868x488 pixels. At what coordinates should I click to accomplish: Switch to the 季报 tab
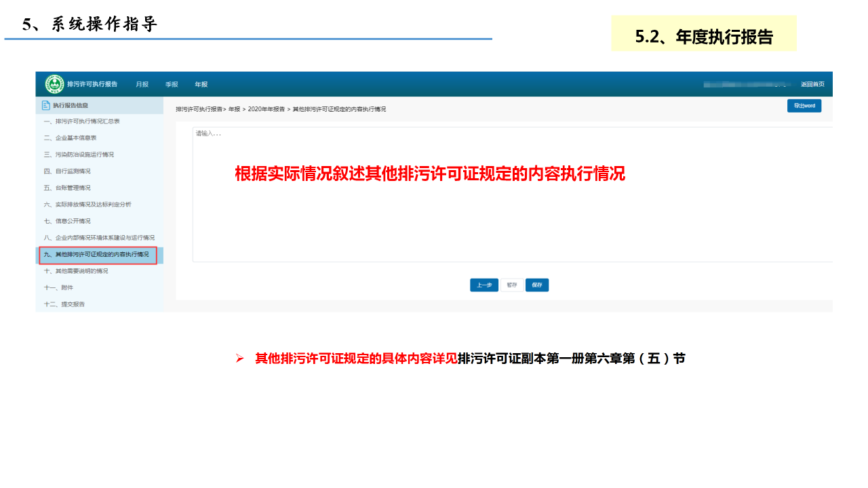tap(172, 85)
